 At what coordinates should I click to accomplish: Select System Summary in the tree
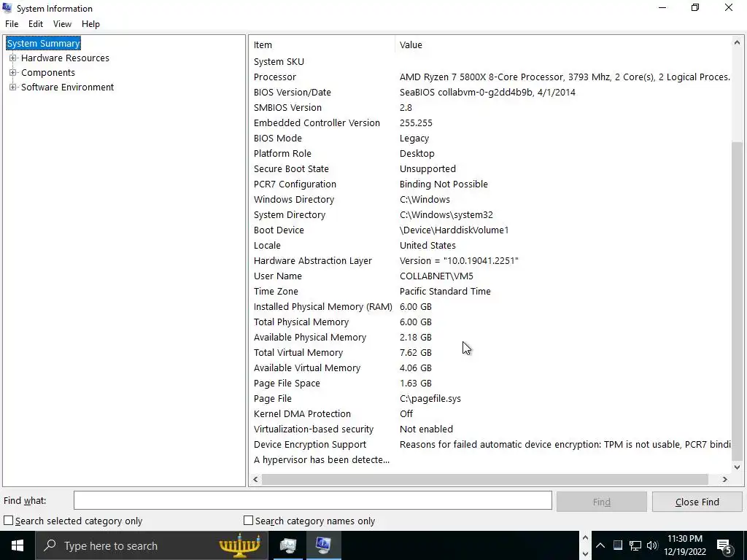[43, 43]
